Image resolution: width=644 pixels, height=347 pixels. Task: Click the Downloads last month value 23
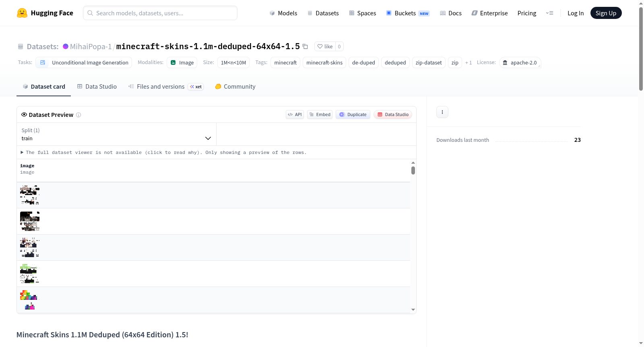point(578,140)
